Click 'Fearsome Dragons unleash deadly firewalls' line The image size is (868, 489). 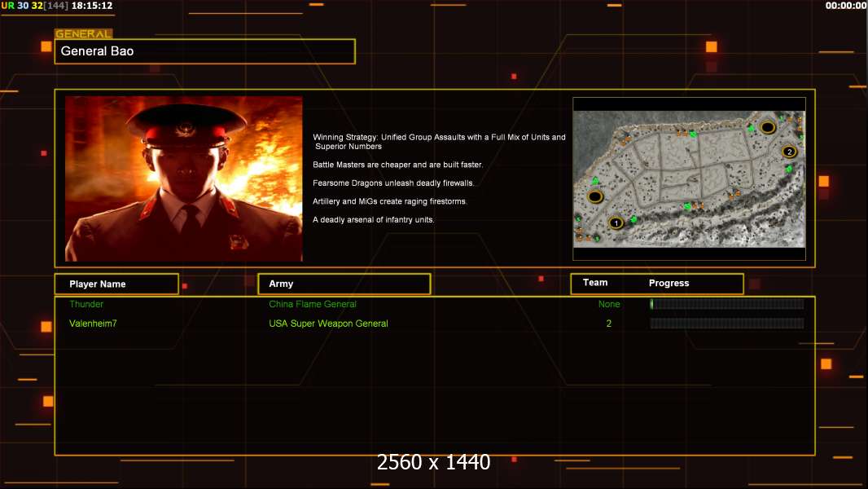coord(393,183)
